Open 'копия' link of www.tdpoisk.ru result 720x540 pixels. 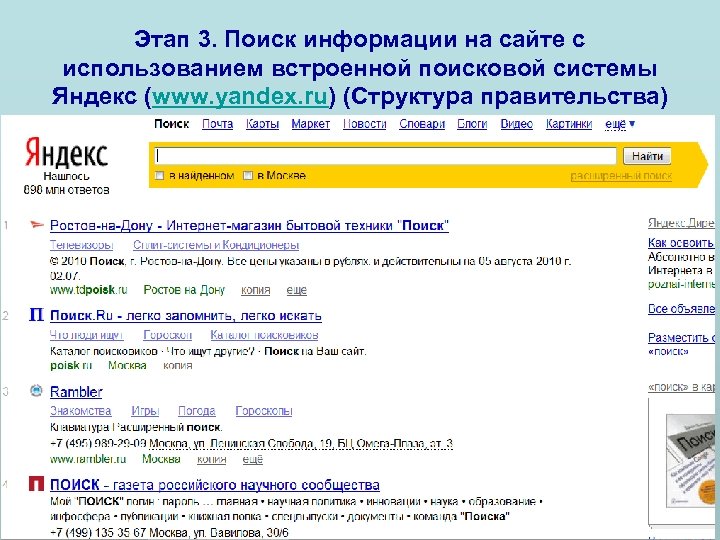256,290
